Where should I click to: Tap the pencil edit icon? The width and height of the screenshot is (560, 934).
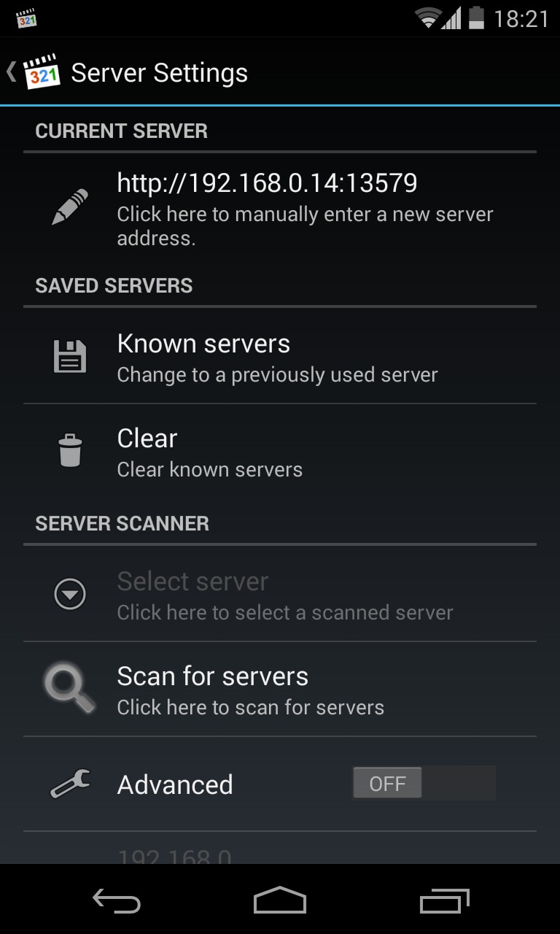tap(70, 207)
